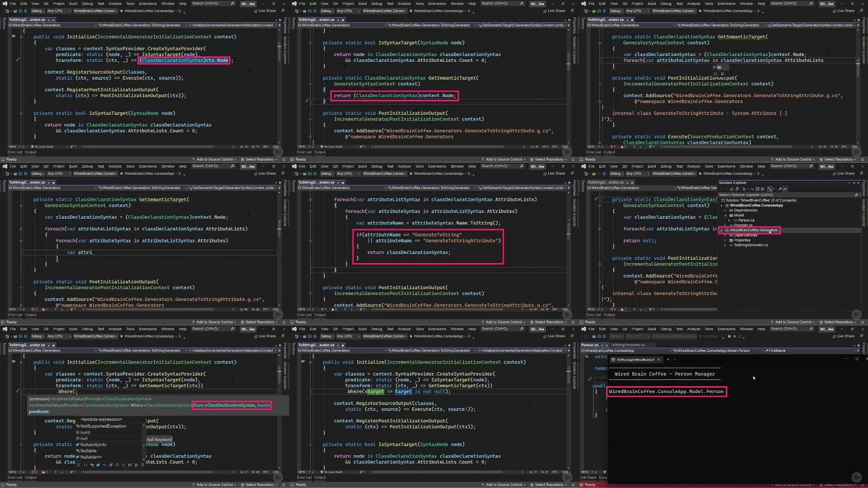Click Send Feedback icon in the Solution Explorer window

862,173
